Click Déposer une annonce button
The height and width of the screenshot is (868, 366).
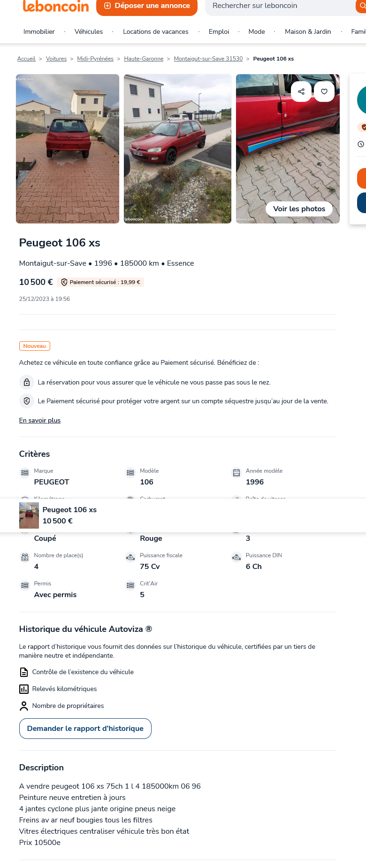tap(147, 6)
